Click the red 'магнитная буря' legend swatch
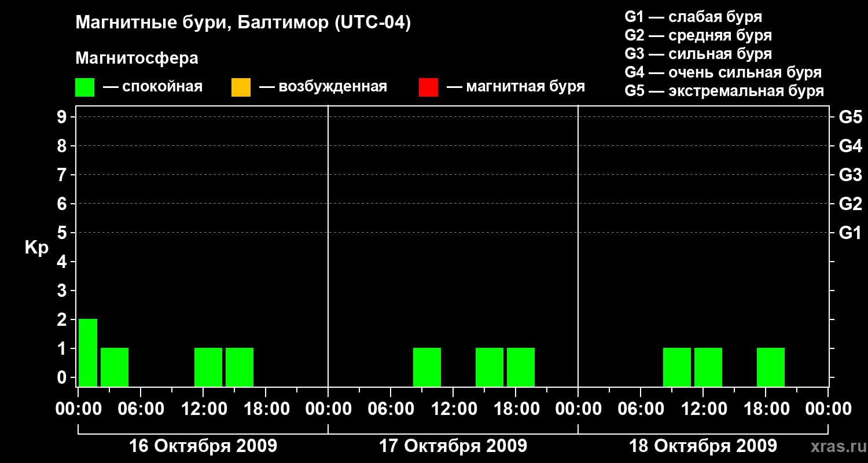The height and width of the screenshot is (463, 868). click(x=428, y=87)
